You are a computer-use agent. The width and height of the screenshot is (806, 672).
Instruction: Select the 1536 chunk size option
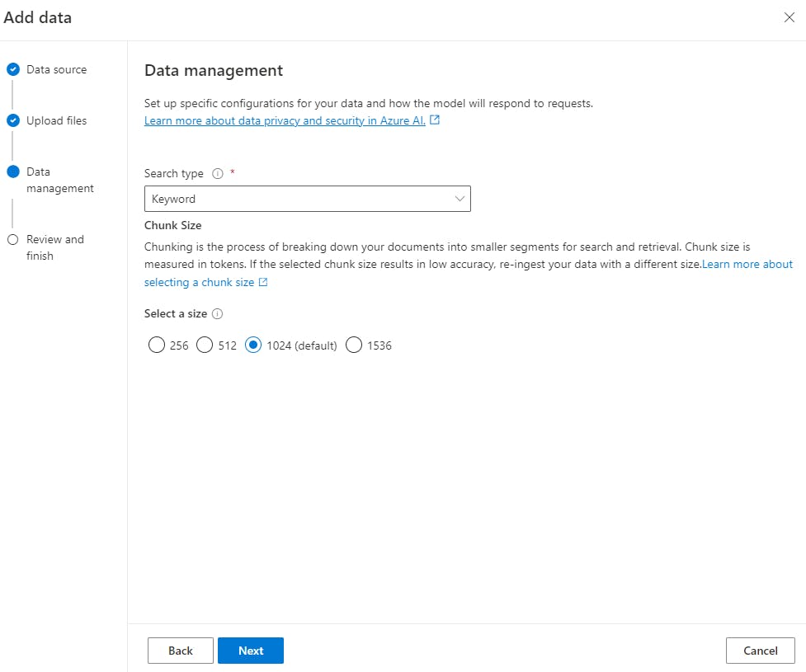354,345
